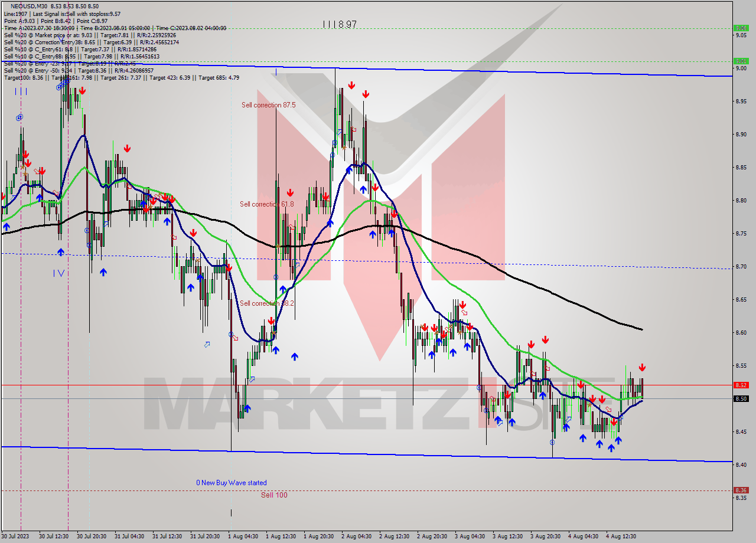
Task: Click the 'I I I 8.97' wave label
Action: tap(340, 24)
